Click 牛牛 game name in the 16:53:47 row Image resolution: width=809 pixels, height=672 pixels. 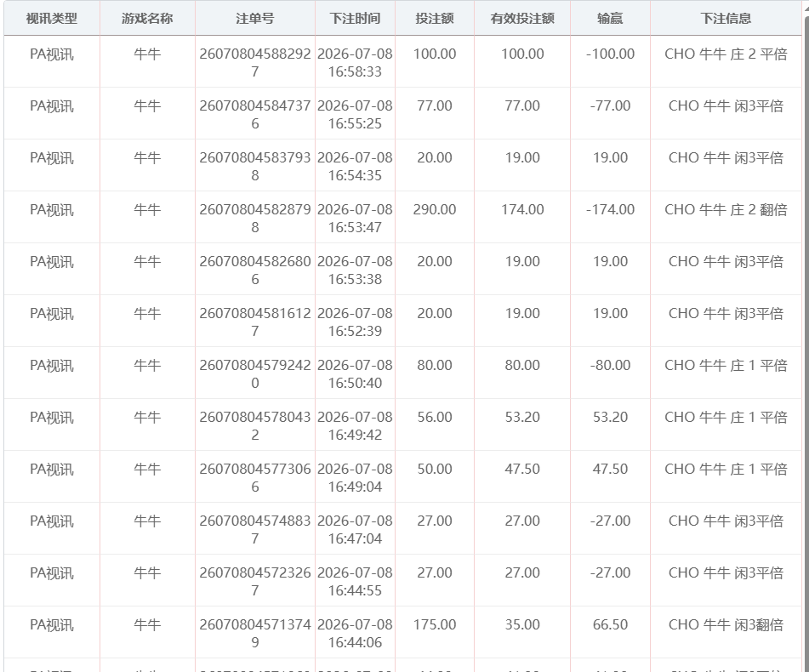pyautogui.click(x=147, y=209)
